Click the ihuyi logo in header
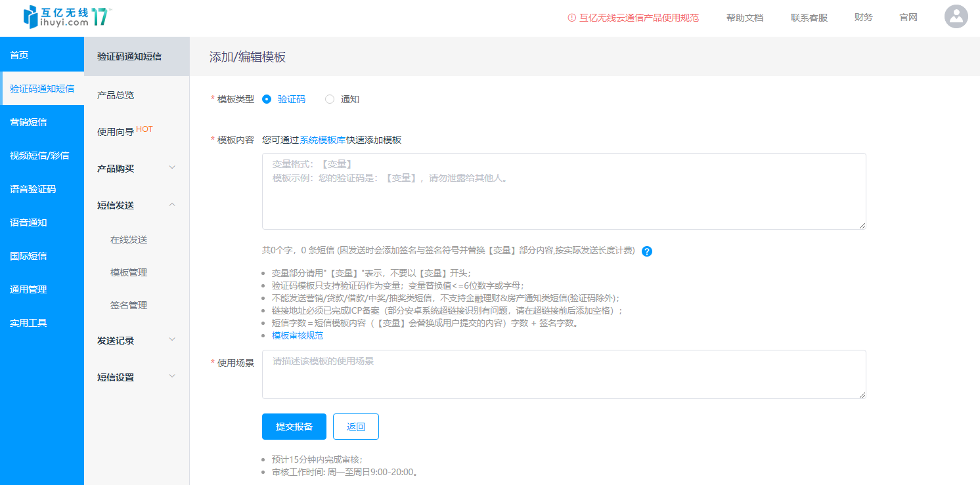 tap(66, 17)
